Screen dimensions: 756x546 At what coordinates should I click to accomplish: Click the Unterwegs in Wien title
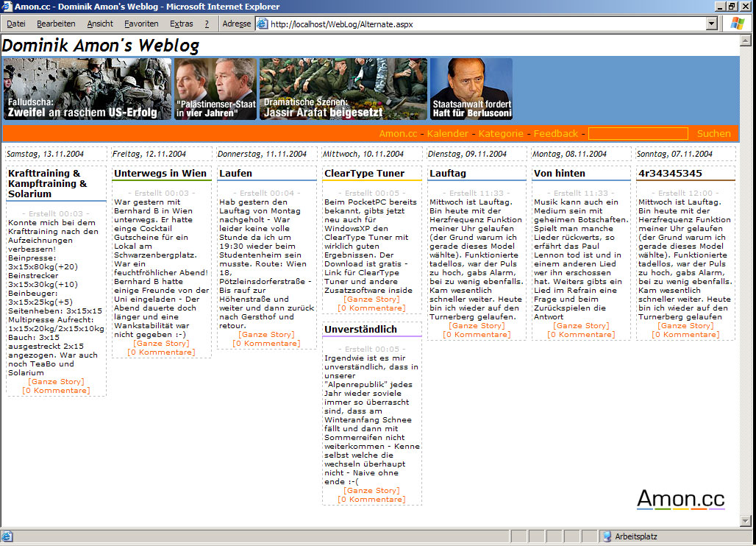(160, 173)
